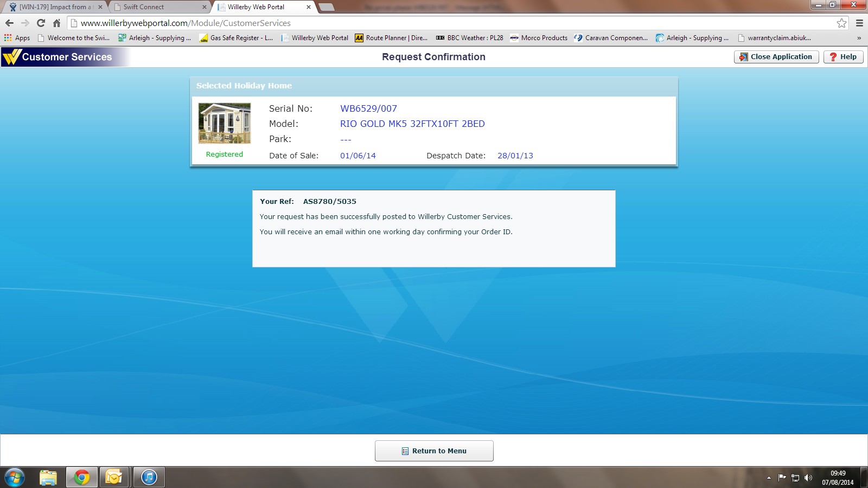Viewport: 868px width, 488px height.
Task: Open the Apps bookmarks shortcut
Action: [x=17, y=38]
